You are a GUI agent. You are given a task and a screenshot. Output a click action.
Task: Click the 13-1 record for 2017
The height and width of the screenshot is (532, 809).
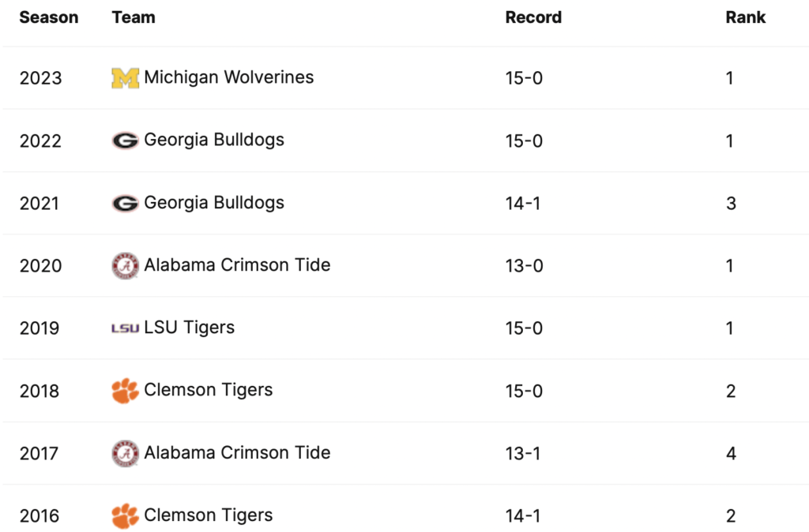[524, 453]
